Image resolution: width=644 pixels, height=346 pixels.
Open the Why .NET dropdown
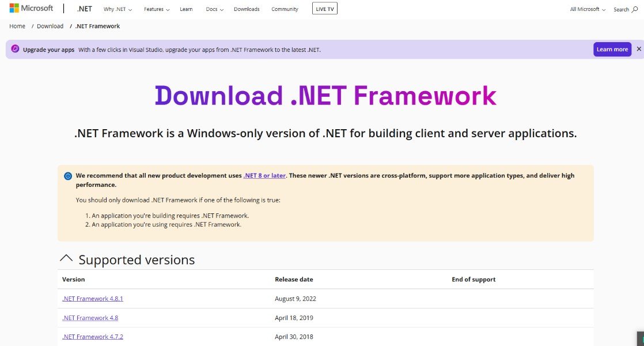tap(118, 9)
